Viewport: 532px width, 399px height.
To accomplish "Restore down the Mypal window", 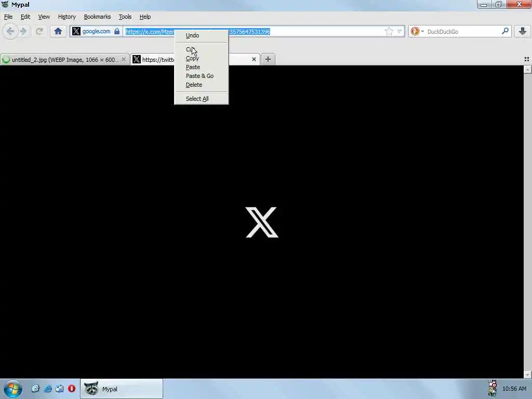I will (498, 4).
